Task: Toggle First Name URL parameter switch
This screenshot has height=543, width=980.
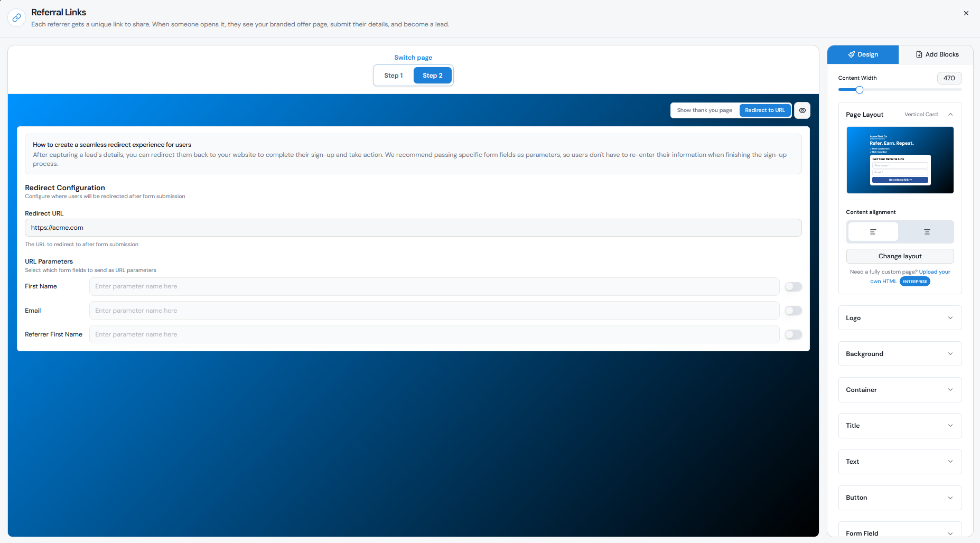Action: coord(793,287)
